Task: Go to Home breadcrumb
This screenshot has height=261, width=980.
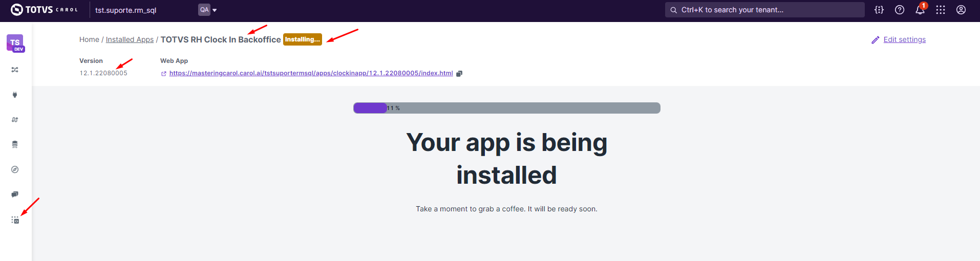Action: (x=89, y=39)
